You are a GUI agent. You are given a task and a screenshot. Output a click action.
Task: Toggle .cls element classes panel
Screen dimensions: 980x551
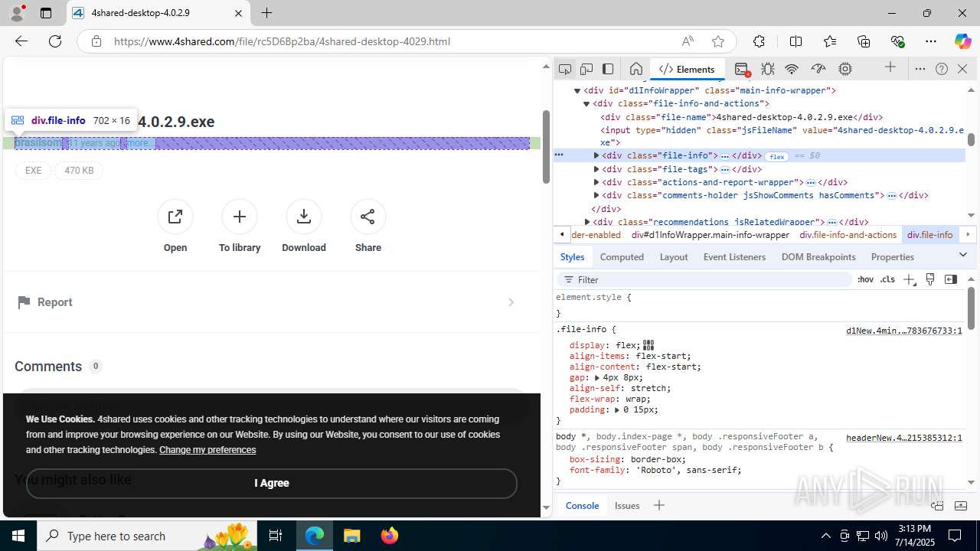click(887, 280)
